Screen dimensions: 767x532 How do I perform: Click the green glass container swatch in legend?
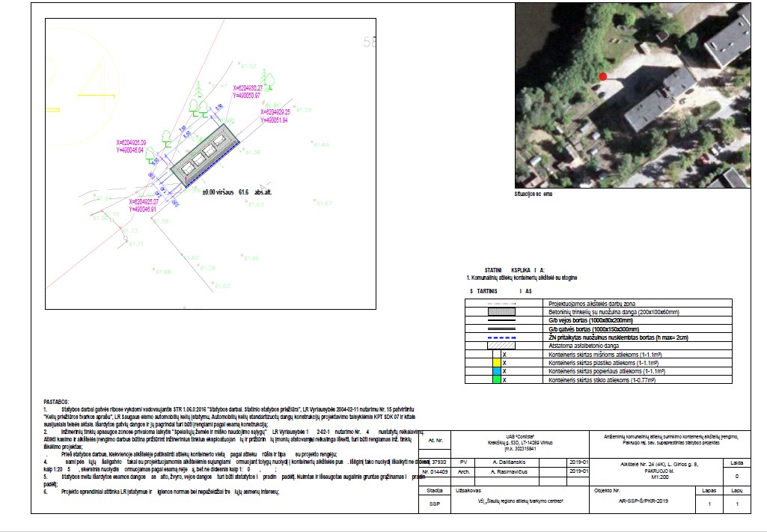point(497,379)
